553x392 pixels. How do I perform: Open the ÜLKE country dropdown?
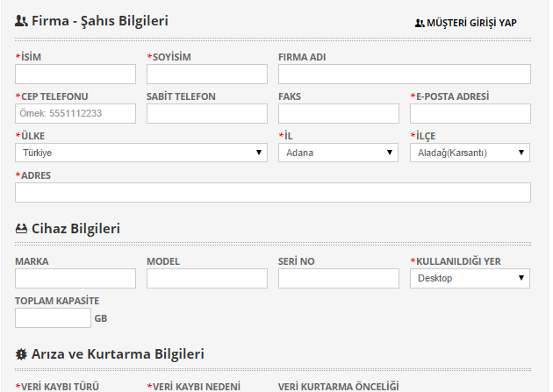(x=141, y=153)
